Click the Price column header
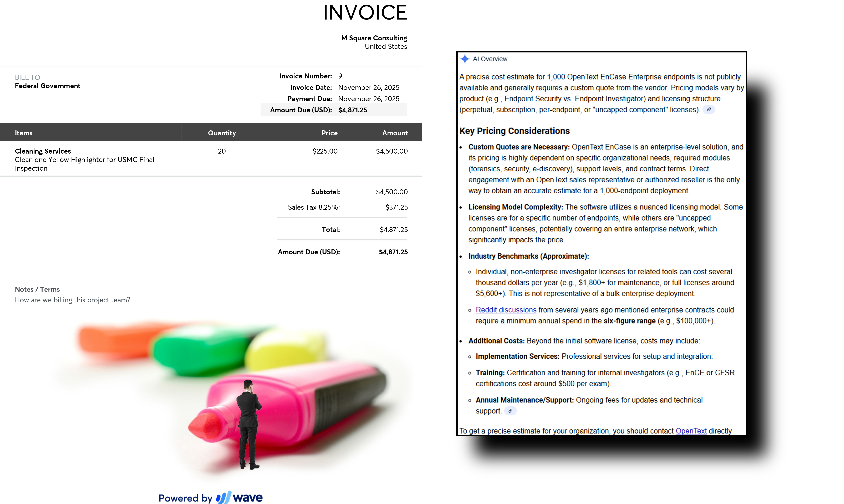The image size is (844, 504). [329, 133]
